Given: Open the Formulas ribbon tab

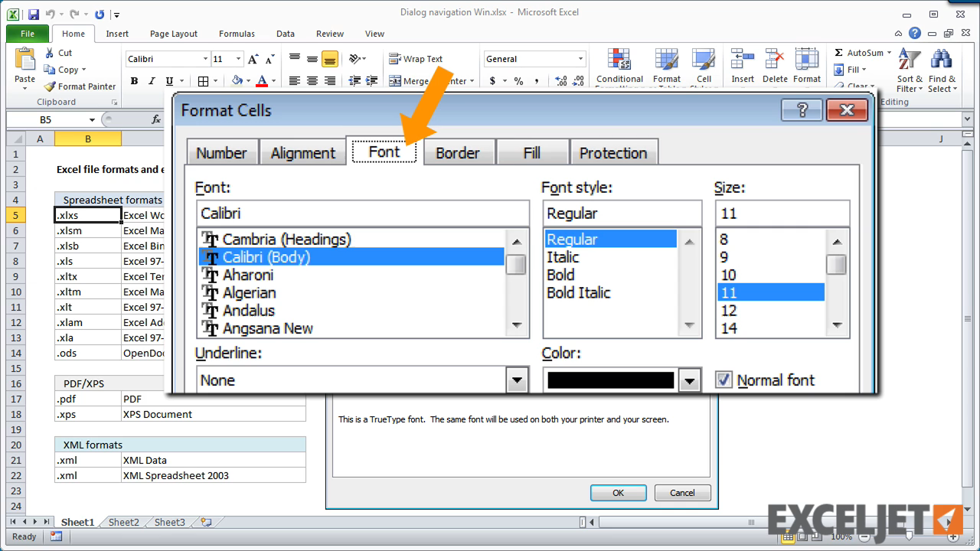Looking at the screenshot, I should (x=237, y=34).
